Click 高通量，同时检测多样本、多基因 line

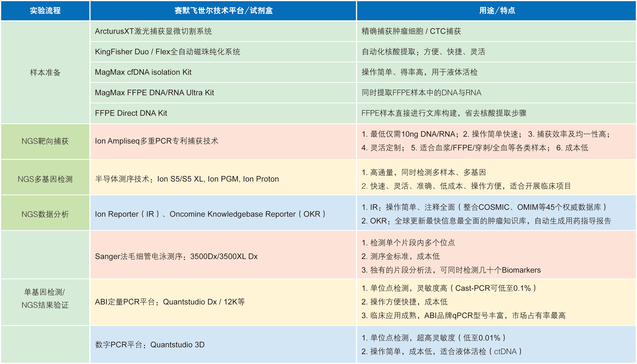(x=423, y=172)
